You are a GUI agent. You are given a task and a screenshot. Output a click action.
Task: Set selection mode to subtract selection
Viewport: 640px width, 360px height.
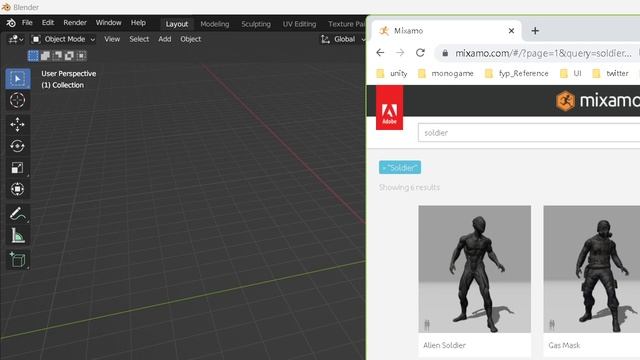point(57,56)
